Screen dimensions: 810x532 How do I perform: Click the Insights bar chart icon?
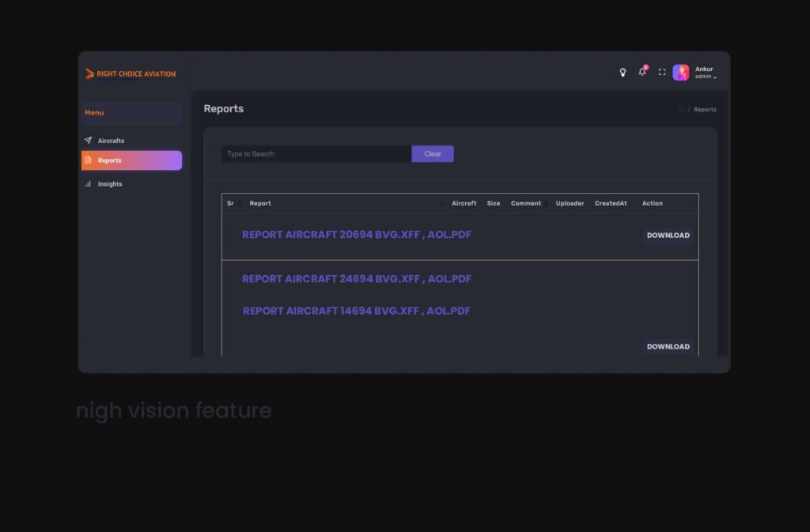[x=88, y=183]
